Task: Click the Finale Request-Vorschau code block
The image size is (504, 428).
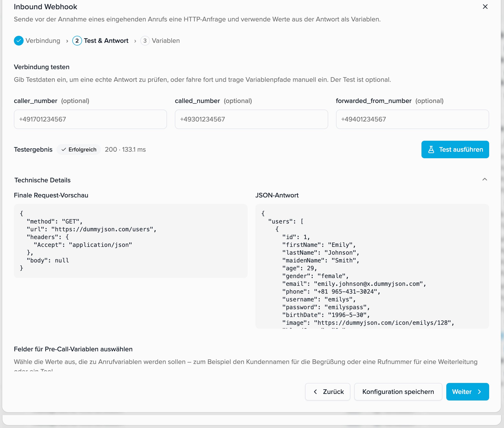Action: point(131,241)
